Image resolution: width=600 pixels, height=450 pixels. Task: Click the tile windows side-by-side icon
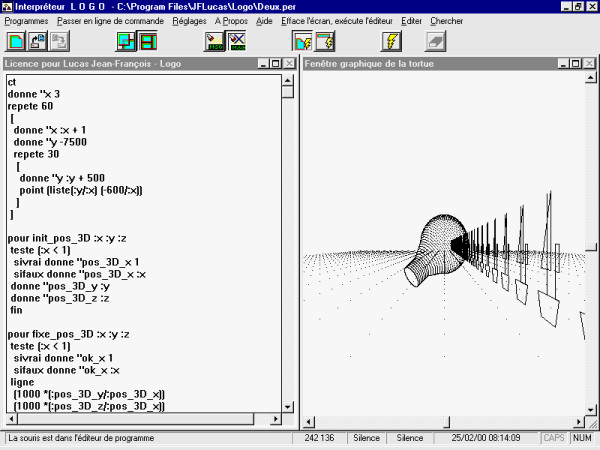[148, 42]
